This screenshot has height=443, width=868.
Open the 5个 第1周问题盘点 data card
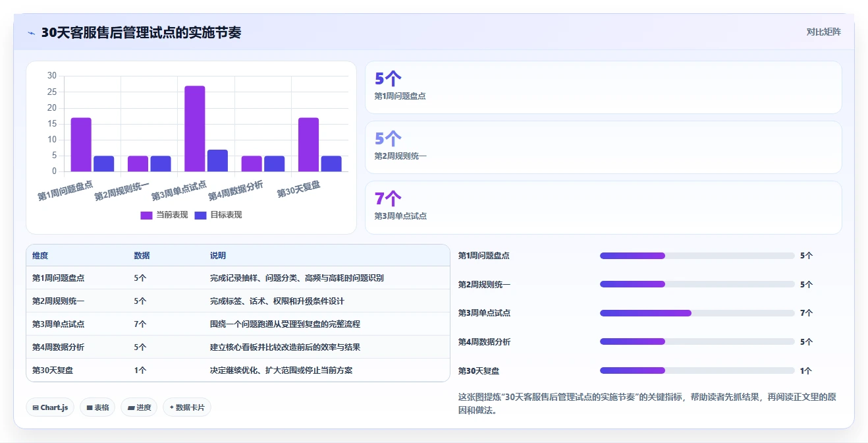point(603,88)
